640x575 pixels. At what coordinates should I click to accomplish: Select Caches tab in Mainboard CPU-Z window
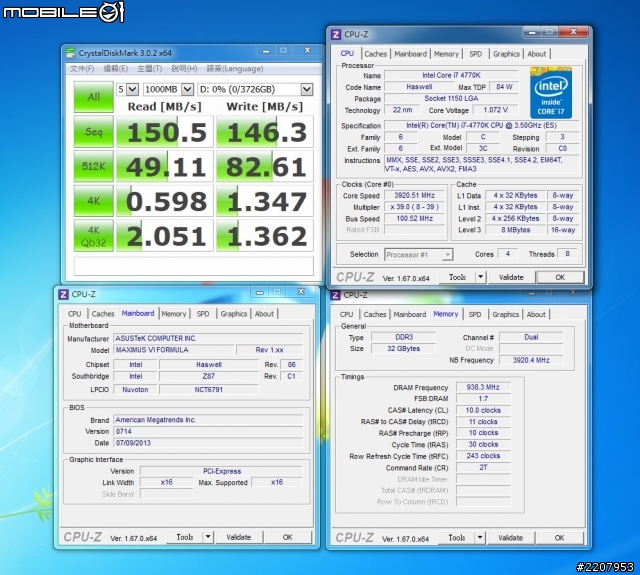103,314
